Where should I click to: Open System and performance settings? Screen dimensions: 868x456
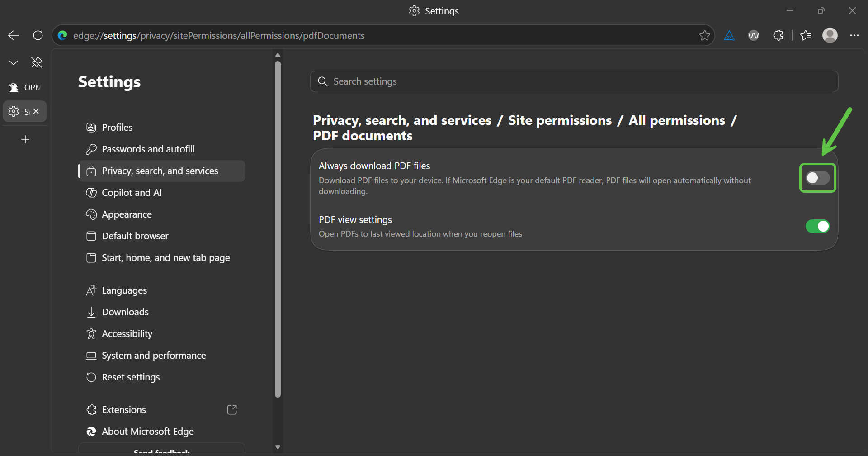click(x=162, y=356)
